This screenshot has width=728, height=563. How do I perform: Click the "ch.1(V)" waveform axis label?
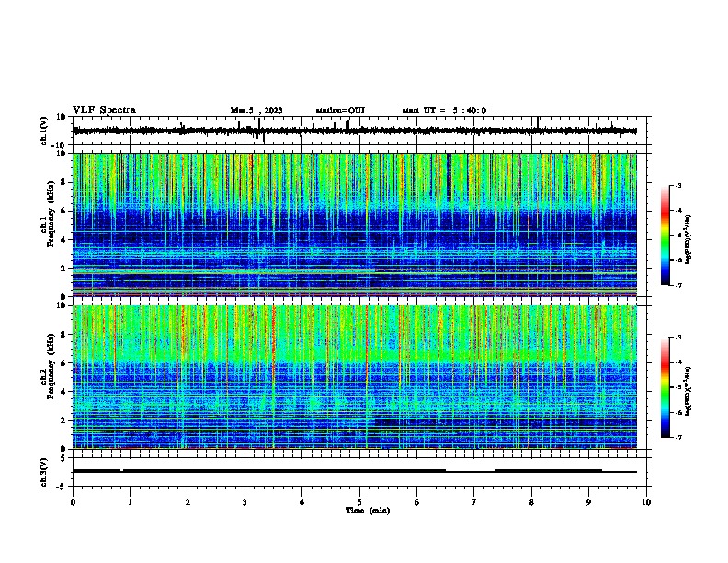(x=43, y=131)
